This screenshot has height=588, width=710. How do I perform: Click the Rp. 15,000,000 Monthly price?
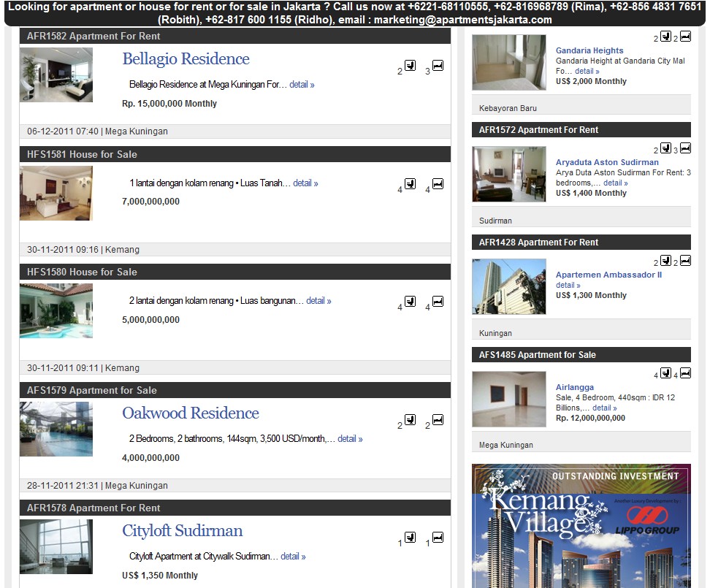pyautogui.click(x=169, y=104)
